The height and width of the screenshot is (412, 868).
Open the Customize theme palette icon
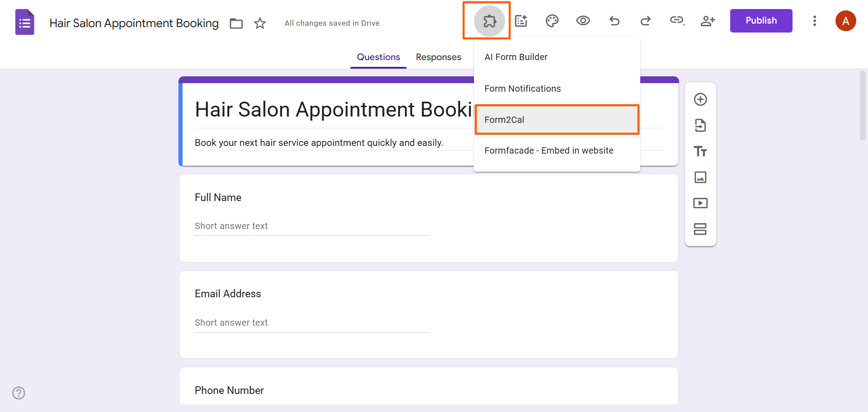click(x=552, y=21)
